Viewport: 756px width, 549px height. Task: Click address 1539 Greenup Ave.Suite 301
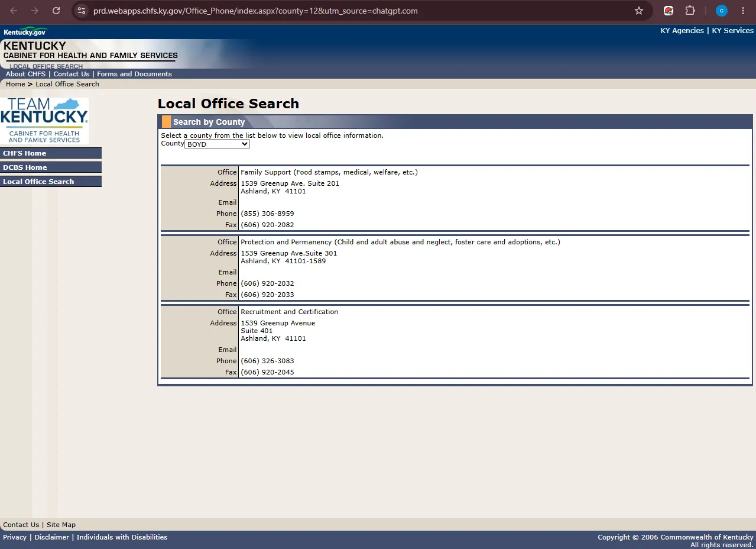289,253
